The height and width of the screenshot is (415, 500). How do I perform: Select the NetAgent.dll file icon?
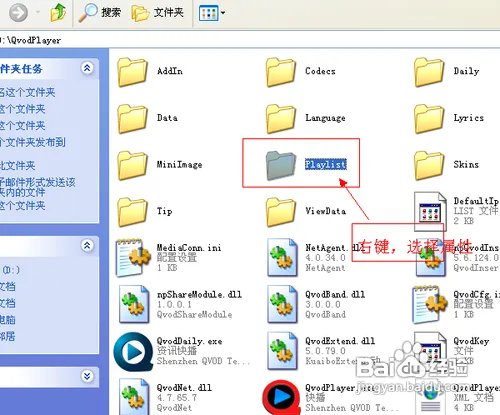pos(282,257)
